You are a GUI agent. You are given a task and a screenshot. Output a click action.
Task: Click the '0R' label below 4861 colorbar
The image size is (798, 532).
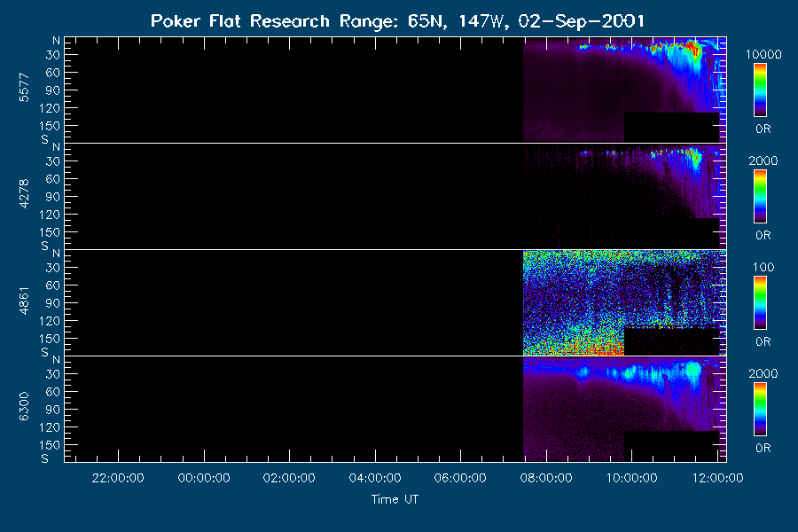tap(763, 341)
